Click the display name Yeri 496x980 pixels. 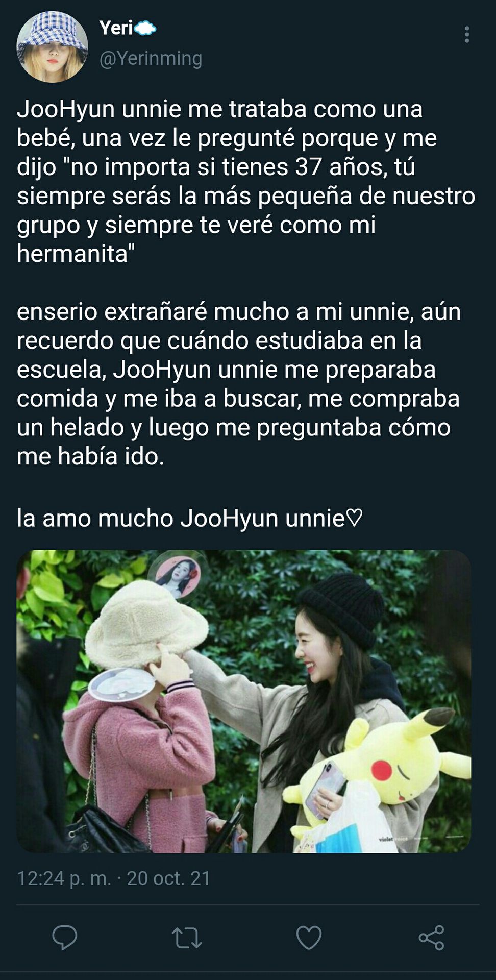tap(116, 28)
